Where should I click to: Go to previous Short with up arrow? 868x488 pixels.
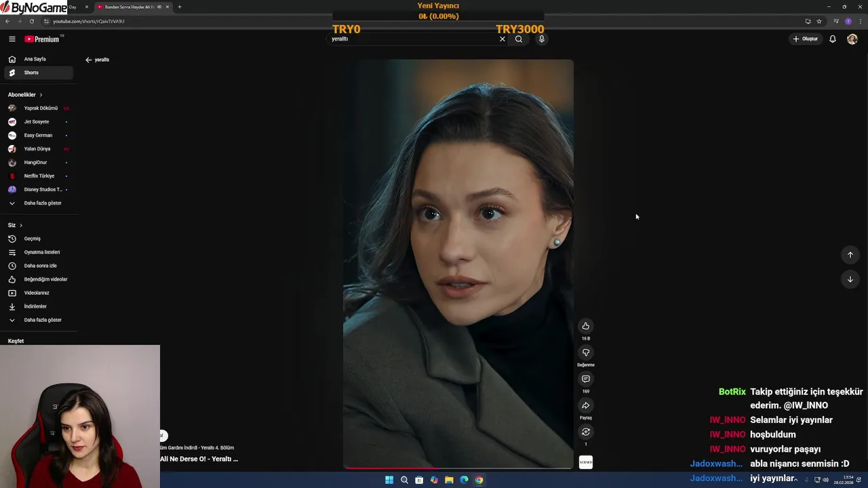click(850, 255)
